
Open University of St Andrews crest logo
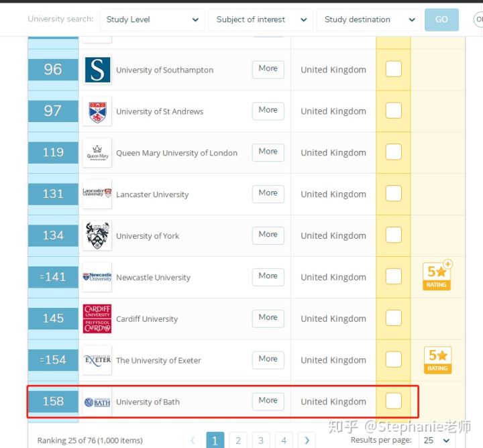coord(97,111)
